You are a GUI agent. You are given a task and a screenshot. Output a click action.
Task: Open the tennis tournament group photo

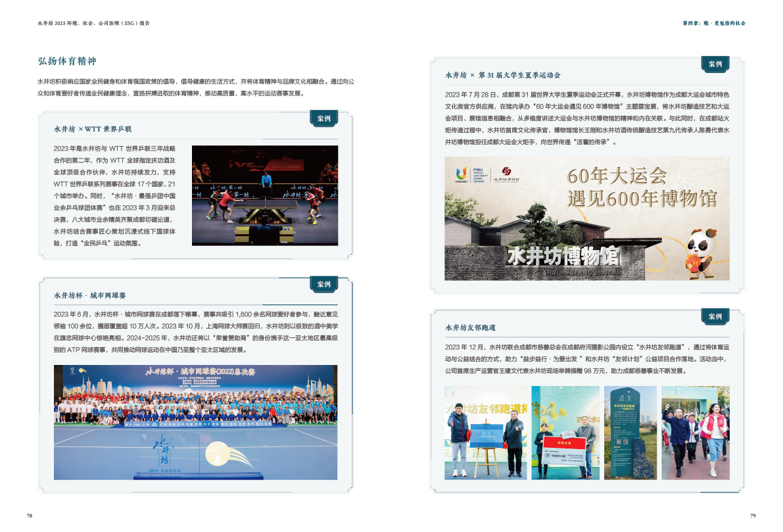pyautogui.click(x=195, y=421)
